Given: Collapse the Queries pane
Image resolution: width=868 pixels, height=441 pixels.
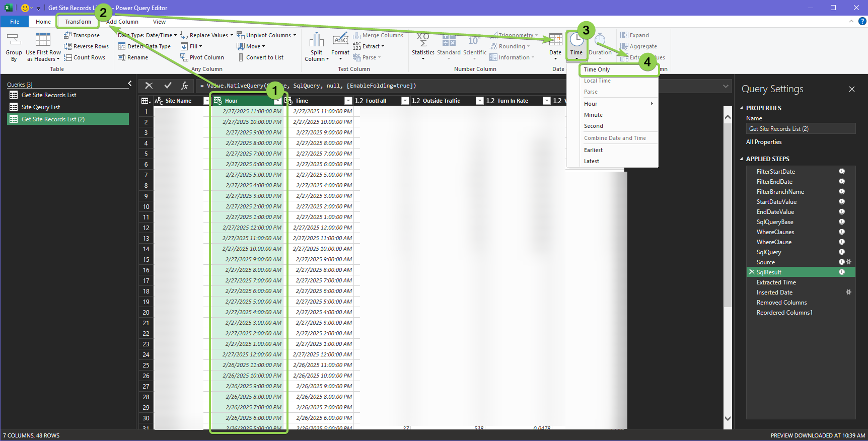Looking at the screenshot, I should 129,84.
